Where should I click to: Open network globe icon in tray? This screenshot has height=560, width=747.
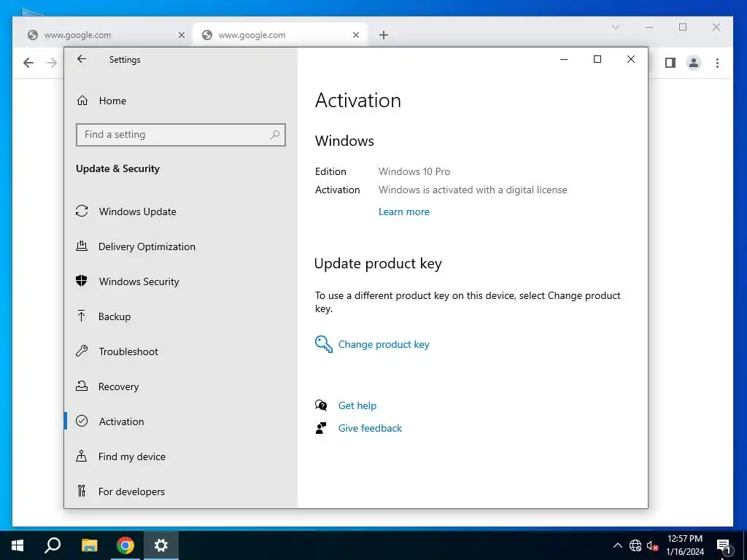pos(635,545)
